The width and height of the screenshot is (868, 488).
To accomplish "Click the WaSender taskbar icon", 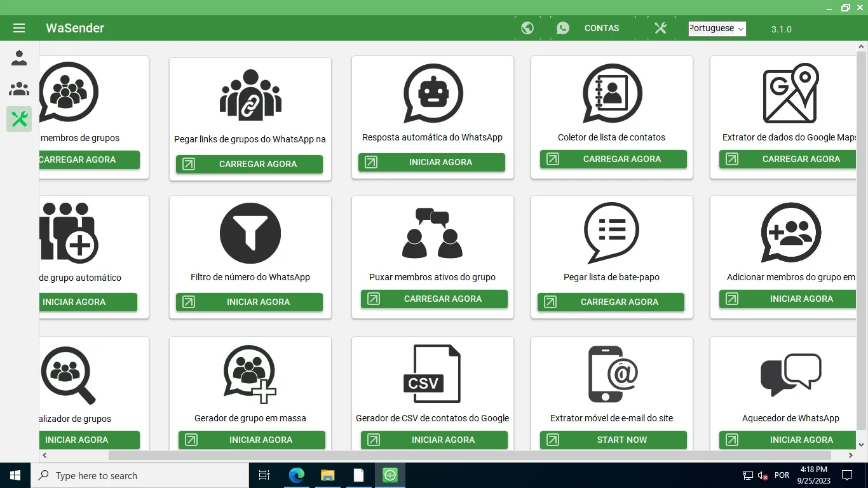I will (390, 475).
